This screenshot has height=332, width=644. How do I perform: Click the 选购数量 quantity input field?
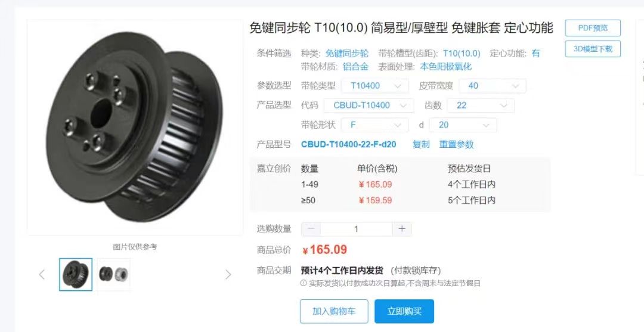click(x=357, y=229)
